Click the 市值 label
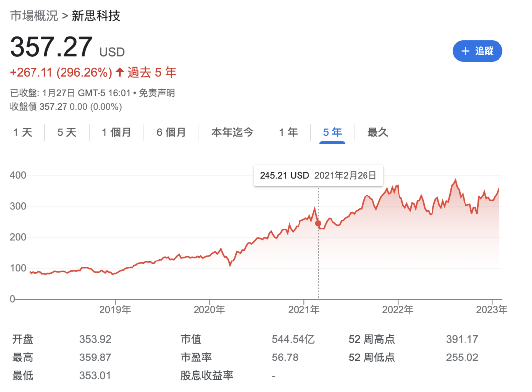The image size is (532, 392). click(191, 339)
